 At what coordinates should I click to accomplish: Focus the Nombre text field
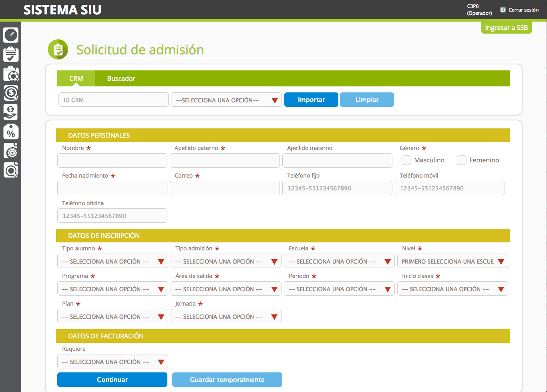[x=112, y=160]
